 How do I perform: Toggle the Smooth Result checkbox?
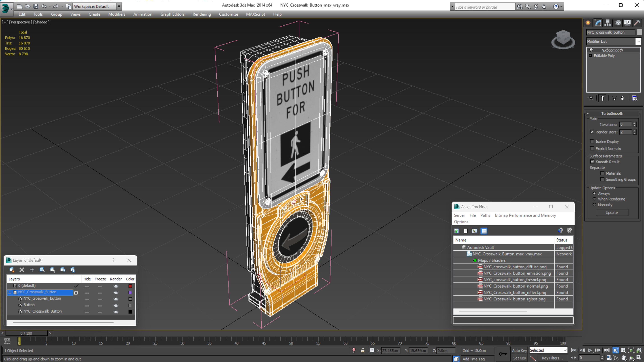[592, 162]
